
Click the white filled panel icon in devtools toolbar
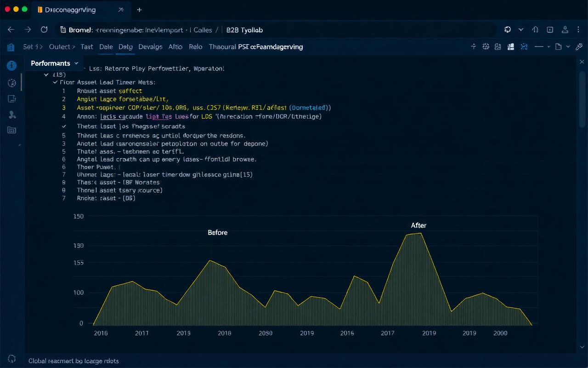[510, 46]
